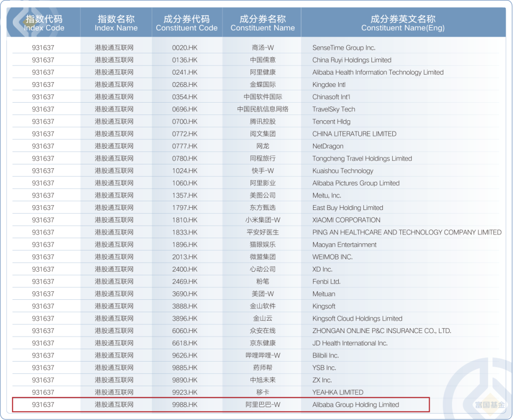Click XIAOMI CORPORATION cell
Image resolution: width=513 pixels, height=420 pixels.
[x=346, y=220]
